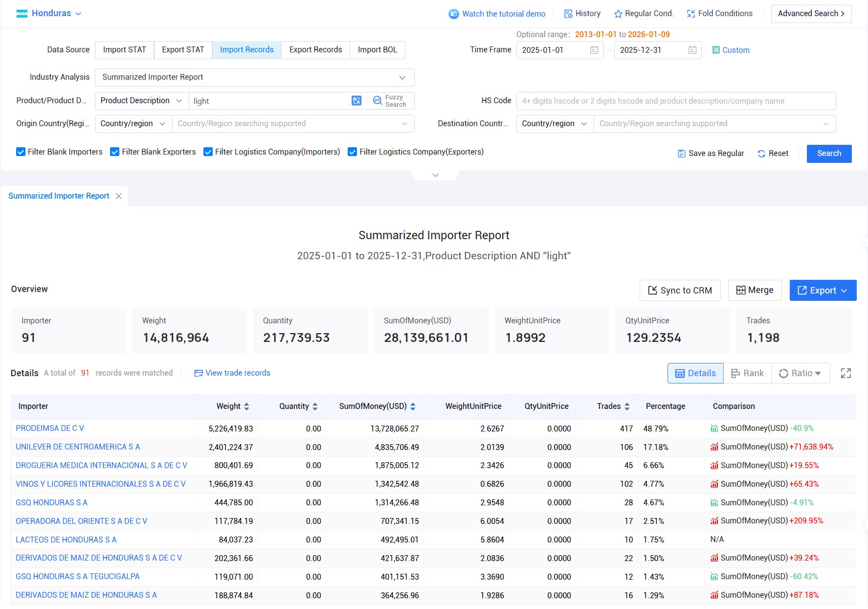Open the View trade records link
Screen dimensions: 868x609
pyautogui.click(x=232, y=373)
